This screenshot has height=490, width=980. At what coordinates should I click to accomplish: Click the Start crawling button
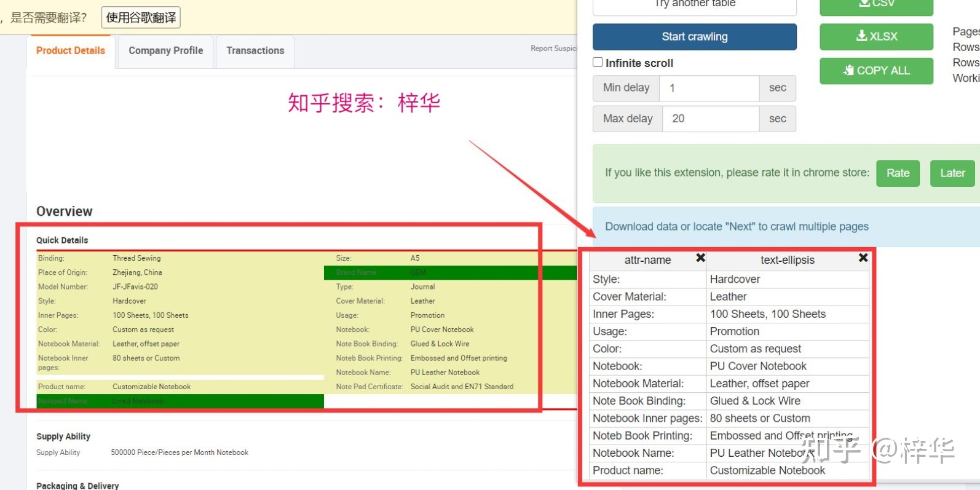coord(695,37)
